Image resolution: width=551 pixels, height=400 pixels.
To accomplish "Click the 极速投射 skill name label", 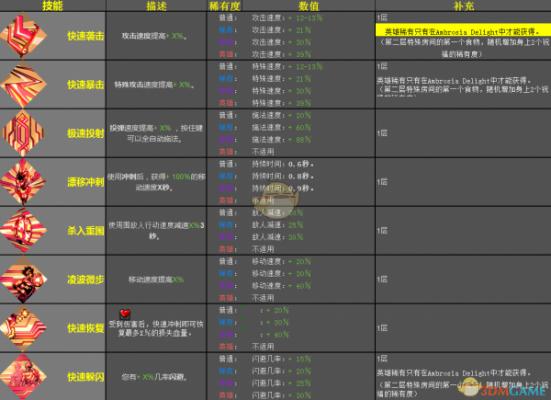I will (85, 133).
